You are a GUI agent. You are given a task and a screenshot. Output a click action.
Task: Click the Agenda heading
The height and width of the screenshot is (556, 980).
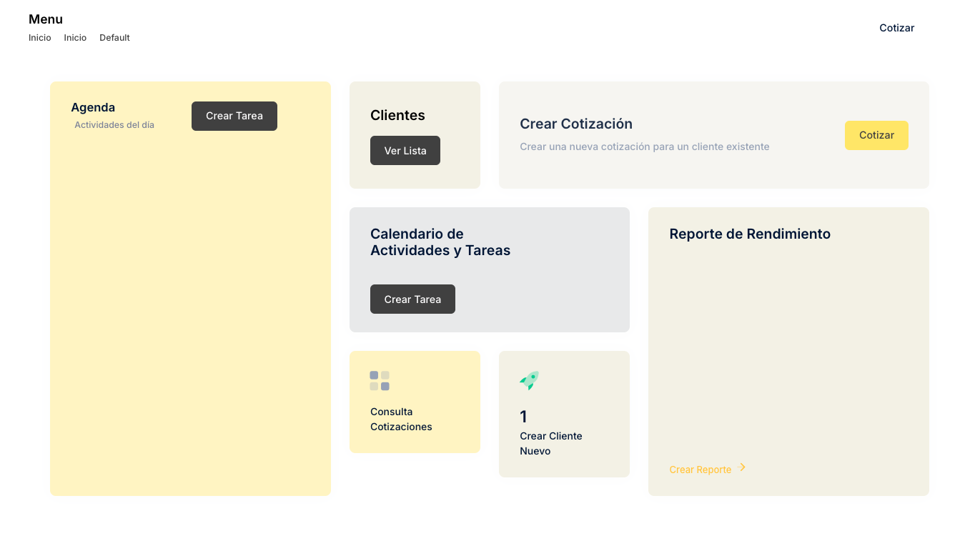pos(93,108)
